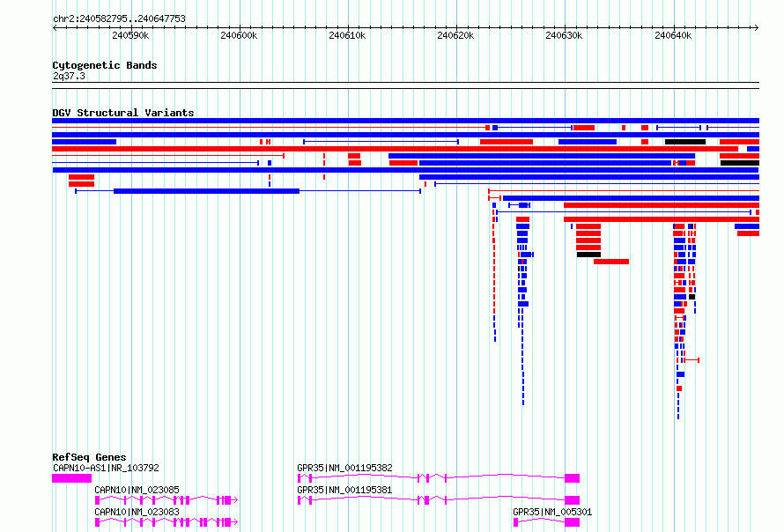Viewport: 784px width, 532px height.
Task: Select the black variant bar at the right edge of DGV track
Action: [739, 163]
